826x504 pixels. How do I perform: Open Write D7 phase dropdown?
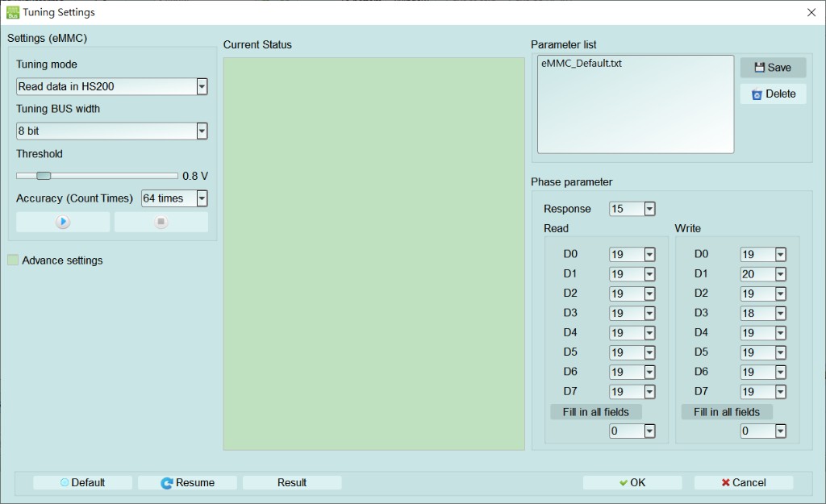[x=780, y=392]
